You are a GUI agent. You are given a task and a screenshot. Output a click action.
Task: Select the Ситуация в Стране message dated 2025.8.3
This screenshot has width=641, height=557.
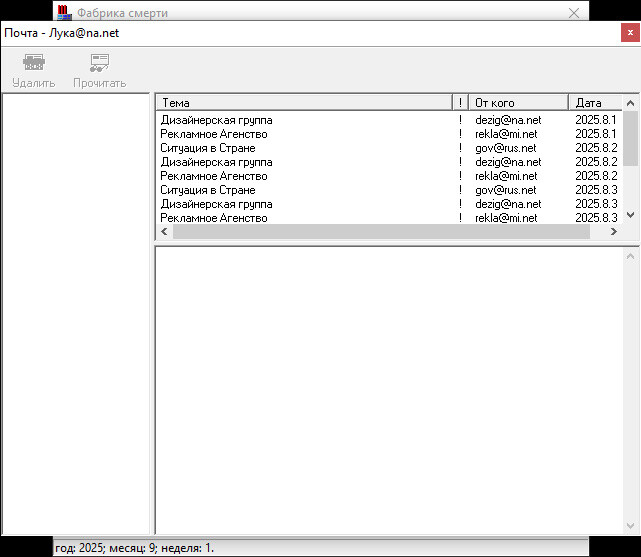tap(388, 190)
